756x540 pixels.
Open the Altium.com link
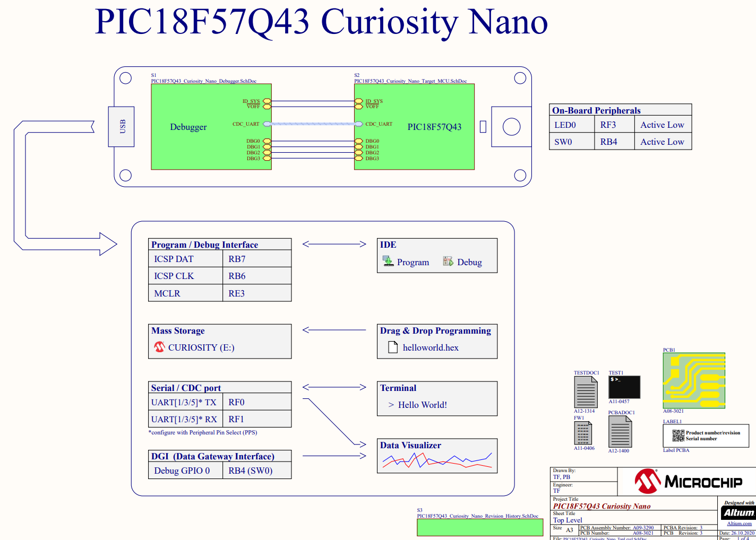tap(739, 524)
